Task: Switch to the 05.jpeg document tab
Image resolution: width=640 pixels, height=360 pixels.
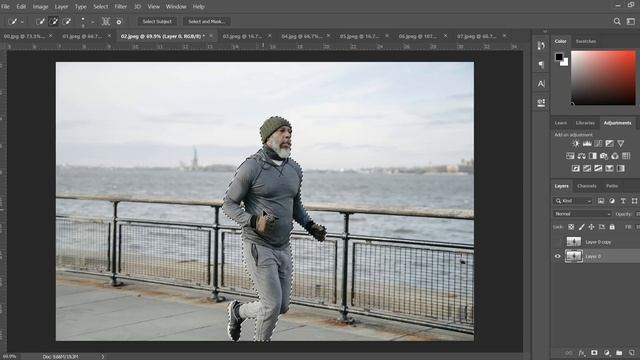Action: point(360,36)
